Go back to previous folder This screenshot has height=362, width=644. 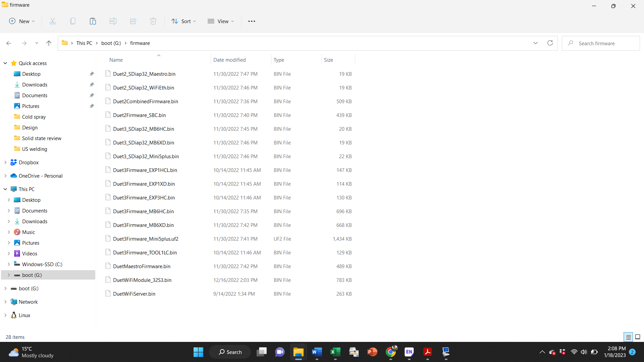tap(9, 43)
